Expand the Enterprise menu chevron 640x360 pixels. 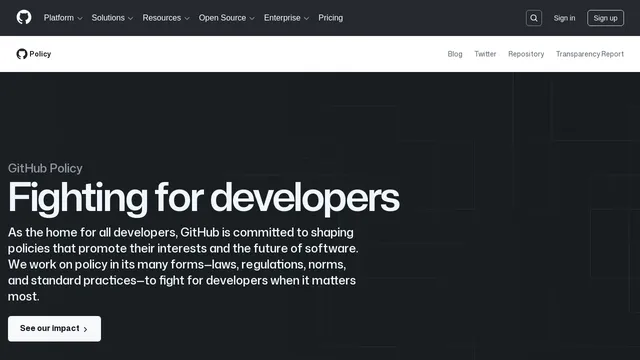click(x=307, y=18)
